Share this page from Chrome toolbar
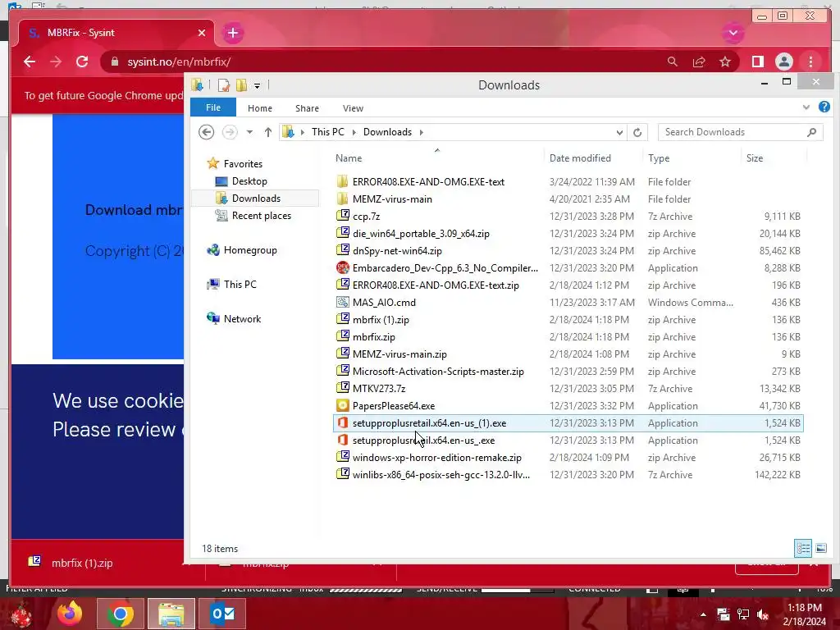The height and width of the screenshot is (630, 840). 699,62
